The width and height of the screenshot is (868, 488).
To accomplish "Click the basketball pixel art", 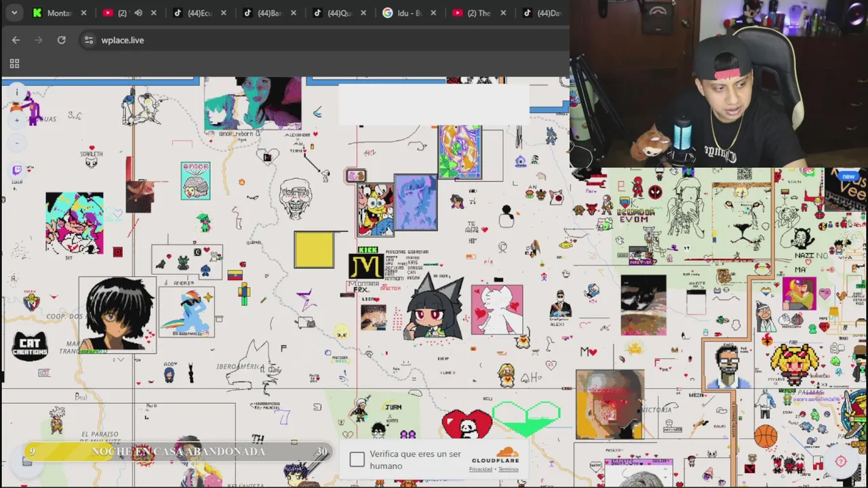I will pyautogui.click(x=765, y=436).
